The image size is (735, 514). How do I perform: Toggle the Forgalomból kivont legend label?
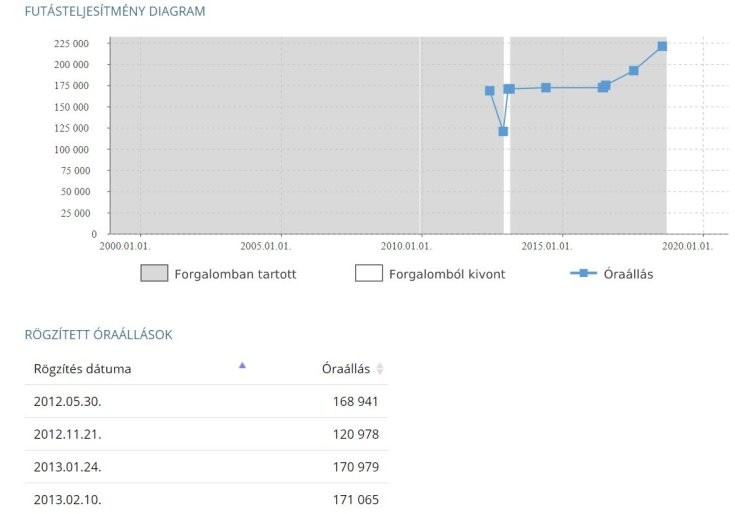pos(446,273)
